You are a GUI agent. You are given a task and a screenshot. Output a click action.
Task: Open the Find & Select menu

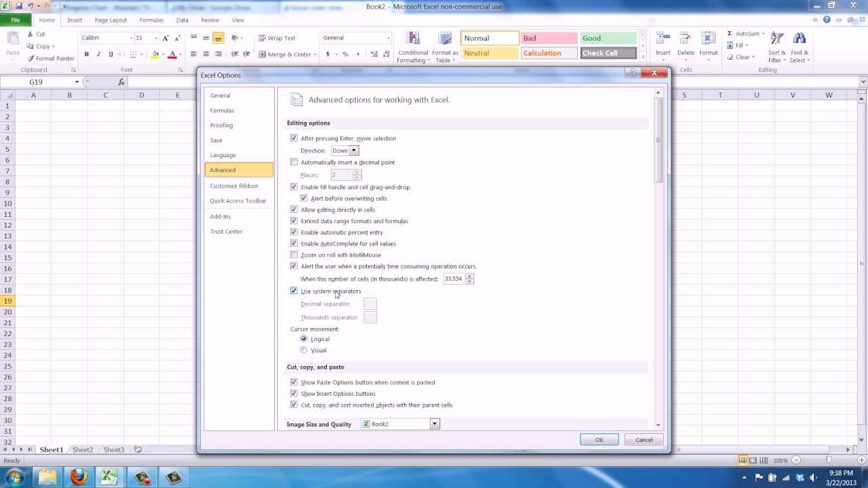[x=800, y=47]
